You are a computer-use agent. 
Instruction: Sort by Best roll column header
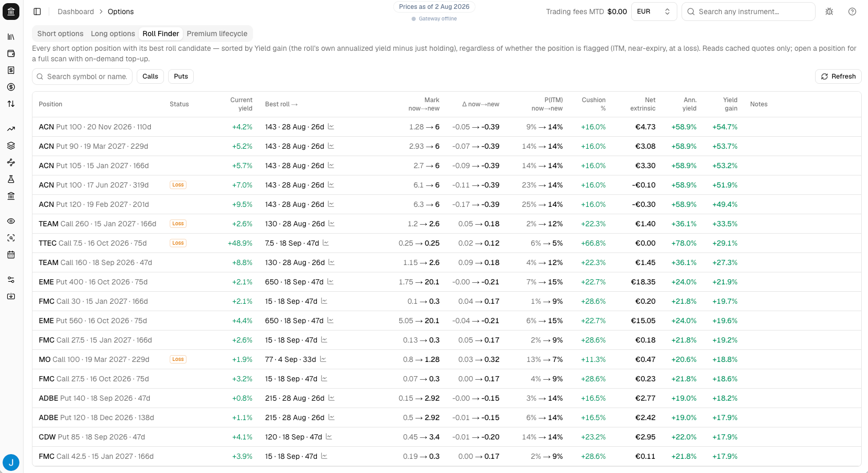(x=281, y=104)
